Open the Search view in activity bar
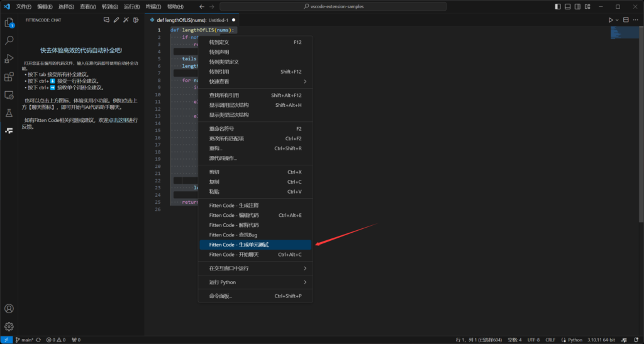The height and width of the screenshot is (344, 644). [9, 40]
